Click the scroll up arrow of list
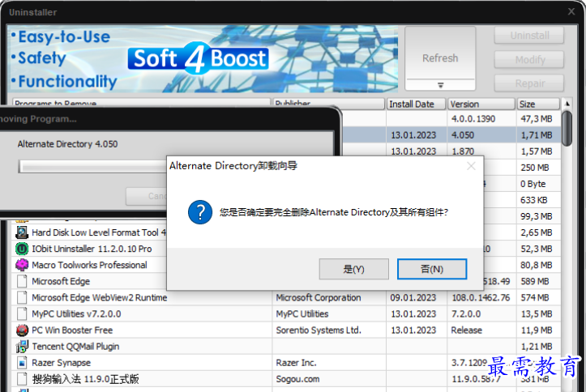Viewport: 586px width, 392px height. point(567,104)
